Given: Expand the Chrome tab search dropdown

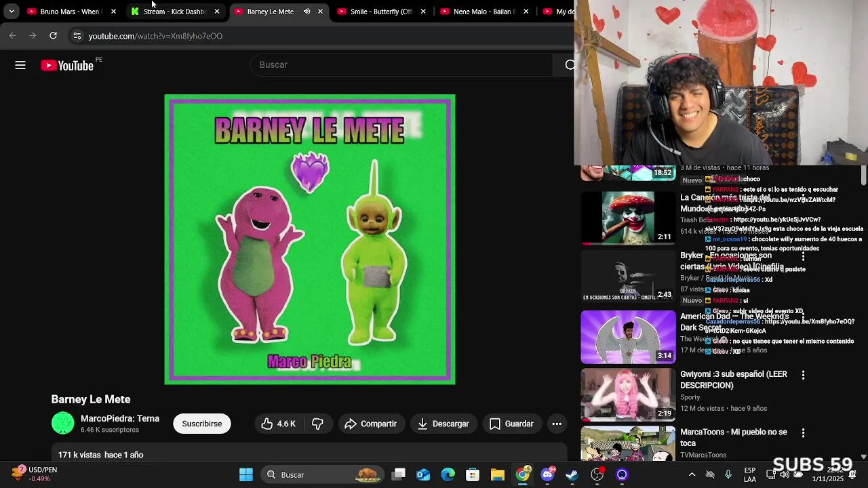Looking at the screenshot, I should pyautogui.click(x=12, y=12).
